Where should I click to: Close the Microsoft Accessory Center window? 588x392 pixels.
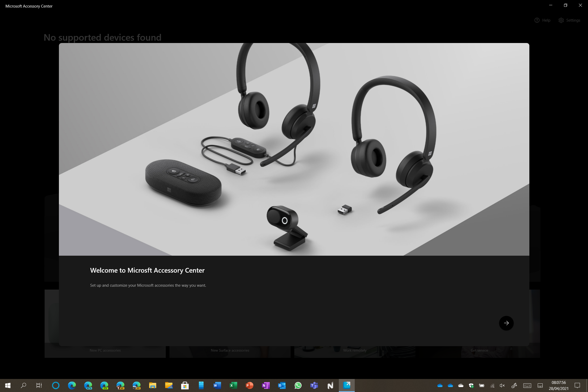pyautogui.click(x=580, y=5)
